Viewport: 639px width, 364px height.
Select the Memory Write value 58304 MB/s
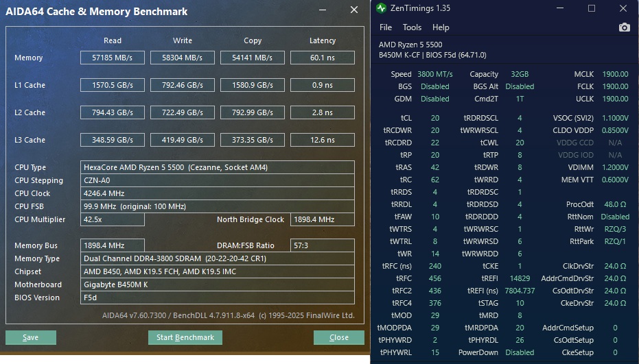coord(182,58)
